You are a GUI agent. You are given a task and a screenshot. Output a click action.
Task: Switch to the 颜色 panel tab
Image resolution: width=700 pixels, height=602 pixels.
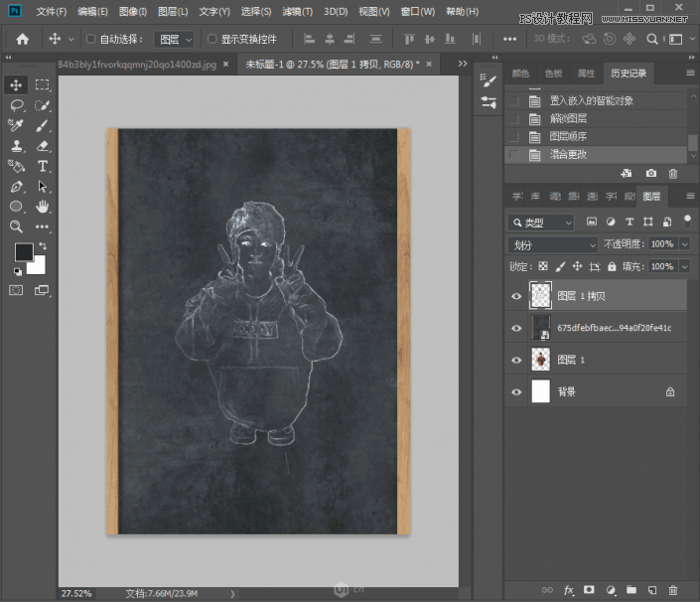click(520, 74)
